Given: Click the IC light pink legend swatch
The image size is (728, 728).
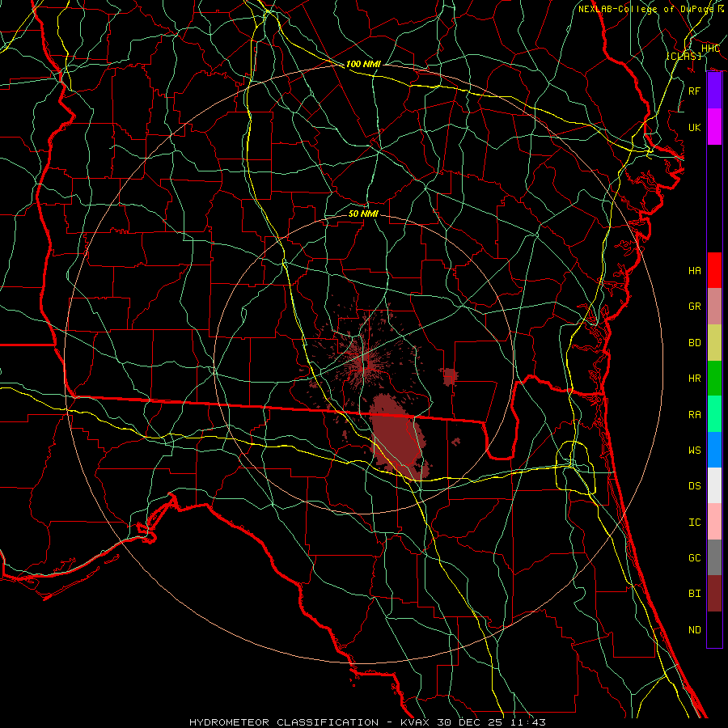Looking at the screenshot, I should pyautogui.click(x=714, y=522).
